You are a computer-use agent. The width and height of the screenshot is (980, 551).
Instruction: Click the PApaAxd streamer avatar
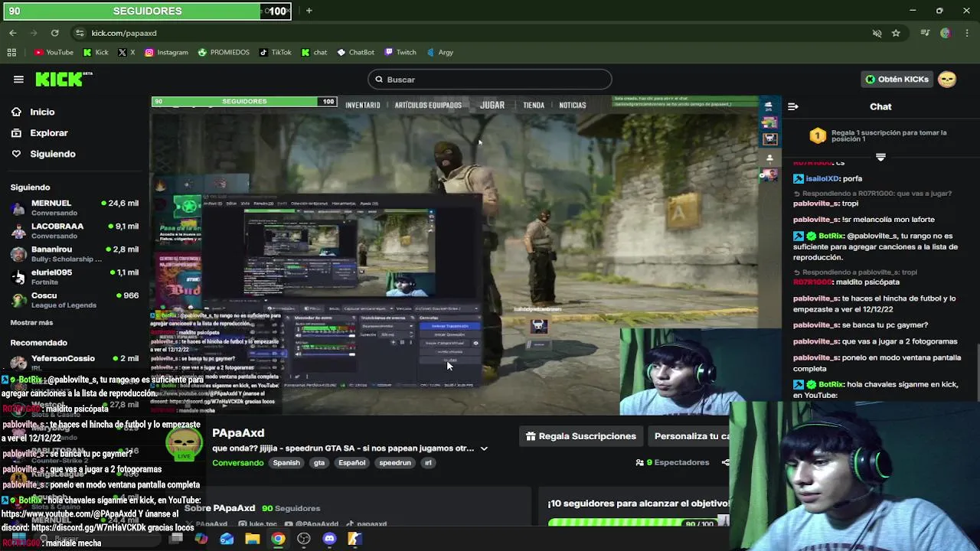(x=184, y=443)
